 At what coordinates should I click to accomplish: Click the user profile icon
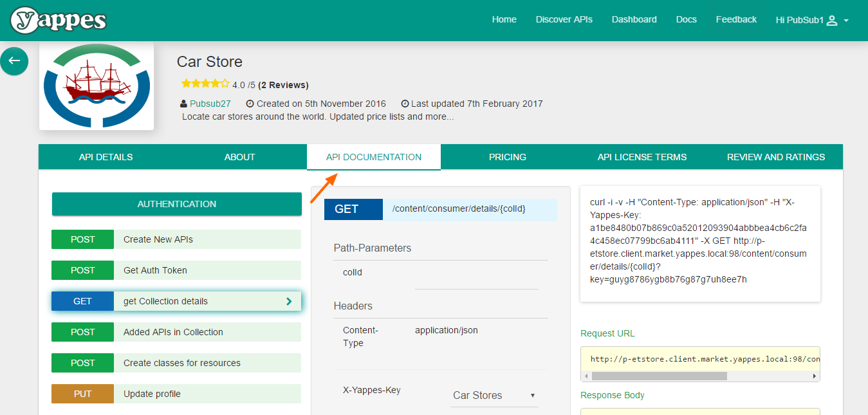point(832,21)
